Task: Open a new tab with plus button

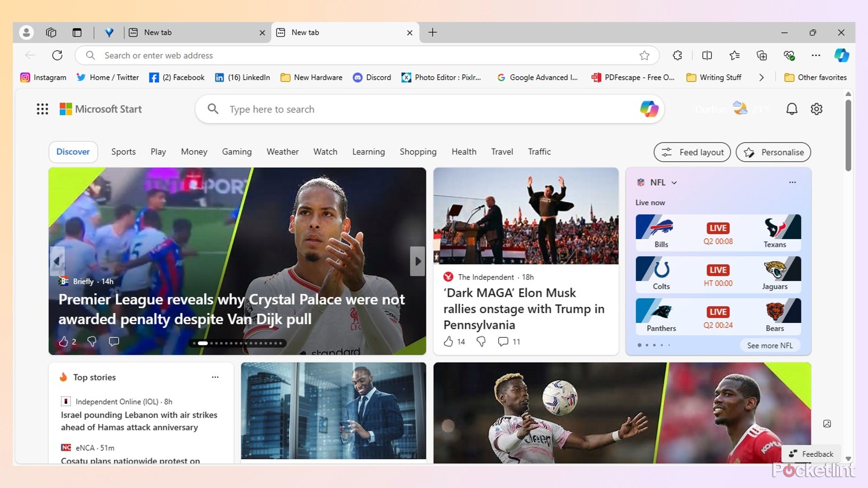Action: click(x=433, y=33)
